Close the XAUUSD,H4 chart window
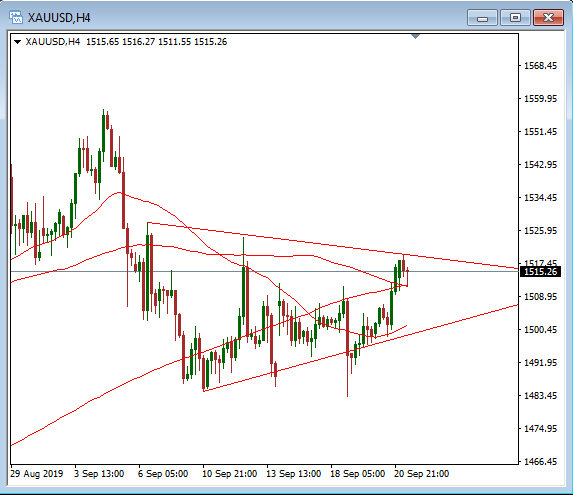Image resolution: width=573 pixels, height=495 pixels. pos(548,18)
